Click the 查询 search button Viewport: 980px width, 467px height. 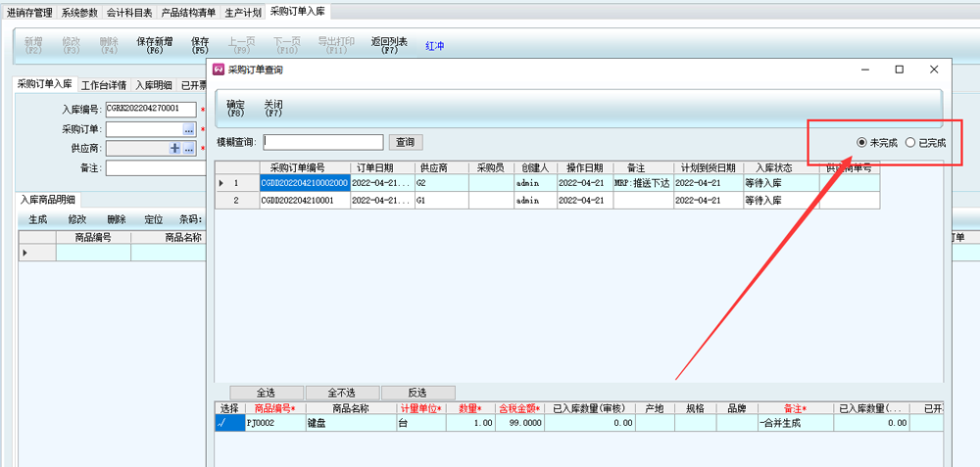click(405, 143)
